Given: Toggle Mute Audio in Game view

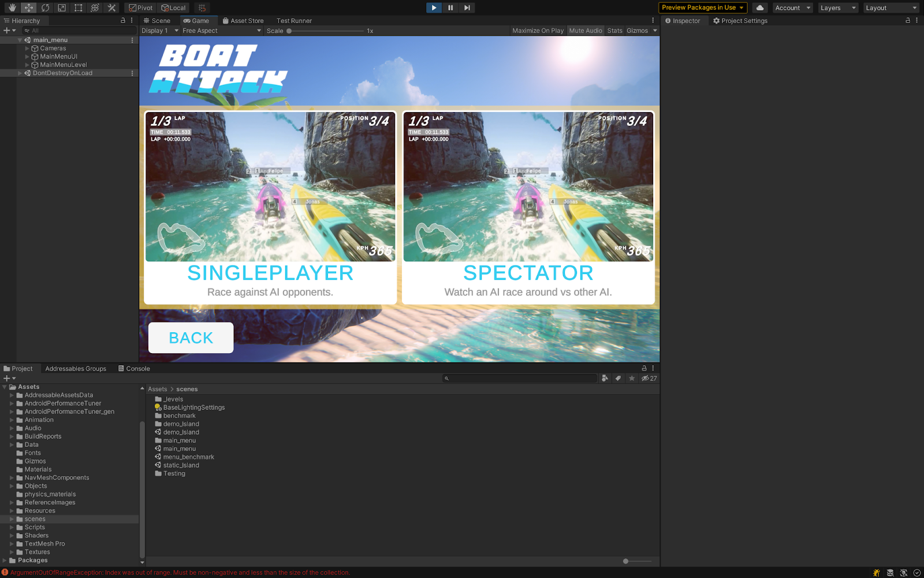Looking at the screenshot, I should click(585, 31).
